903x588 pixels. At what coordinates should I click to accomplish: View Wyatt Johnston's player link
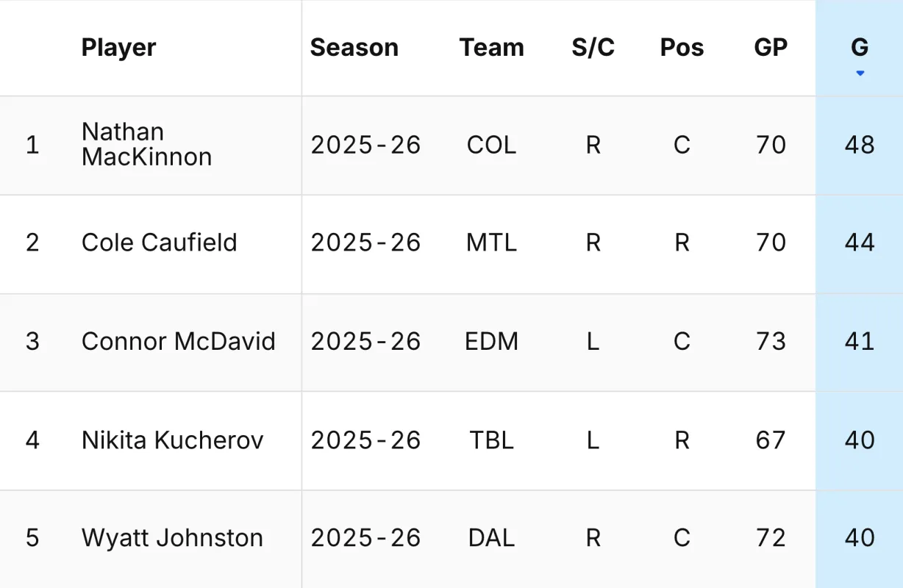point(172,538)
